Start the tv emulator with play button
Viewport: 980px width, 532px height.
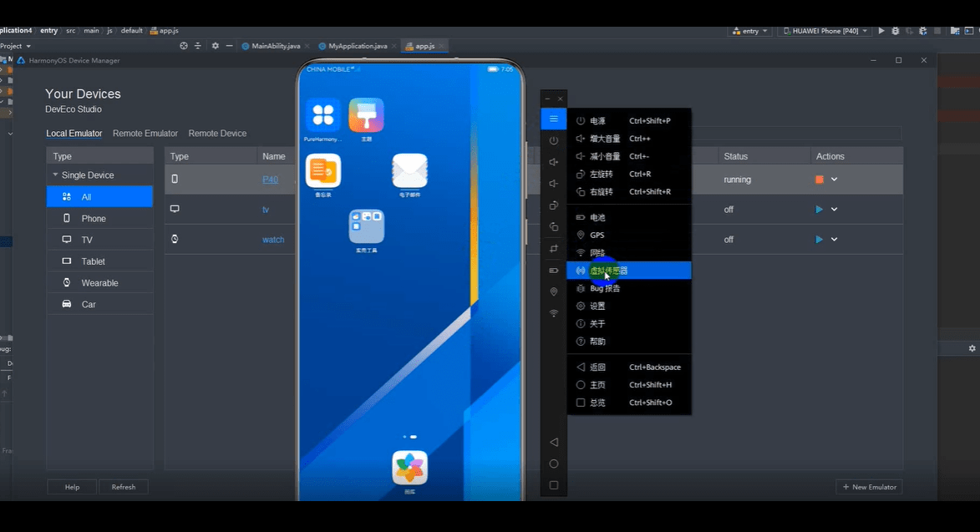click(x=819, y=210)
